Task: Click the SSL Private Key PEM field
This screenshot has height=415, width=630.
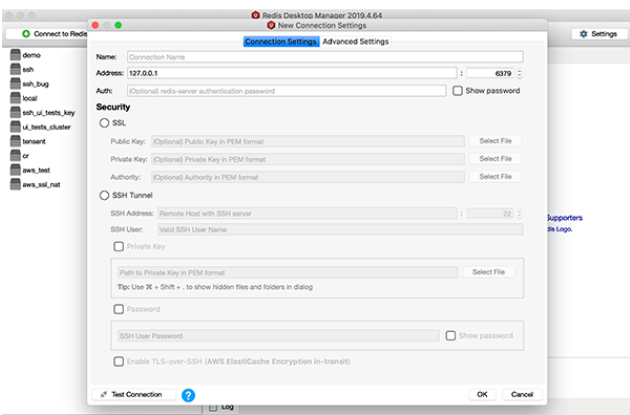Action: coord(308,159)
